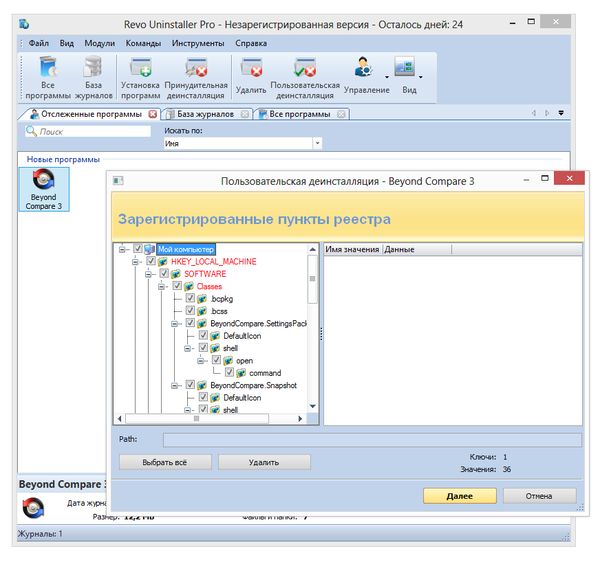Click the Имя значения column header

[352, 249]
